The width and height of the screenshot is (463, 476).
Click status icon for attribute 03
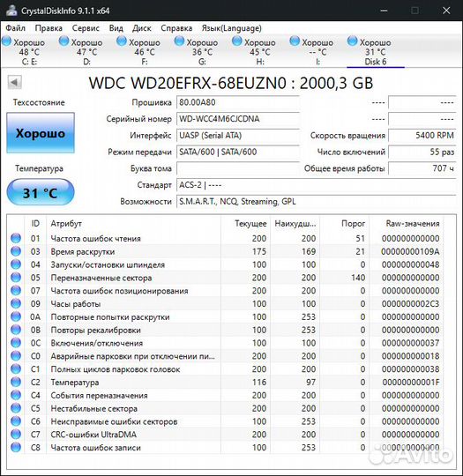(16, 251)
